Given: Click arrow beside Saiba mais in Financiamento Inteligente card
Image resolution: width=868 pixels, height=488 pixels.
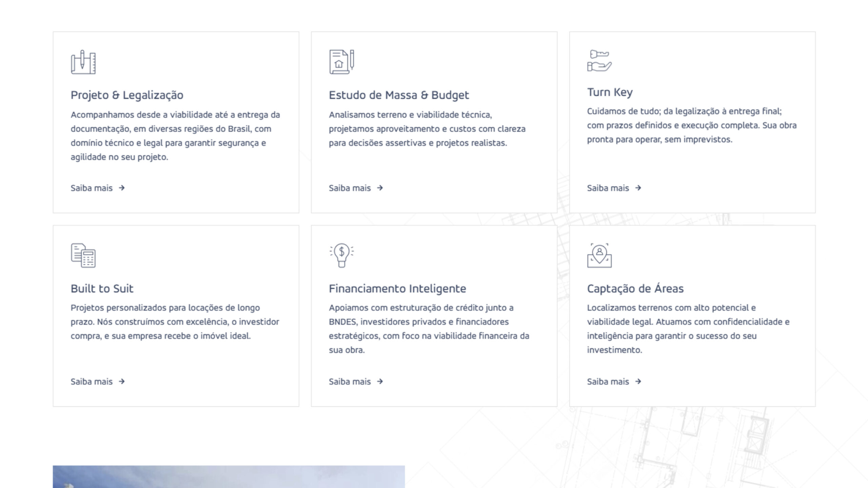Looking at the screenshot, I should coord(380,381).
